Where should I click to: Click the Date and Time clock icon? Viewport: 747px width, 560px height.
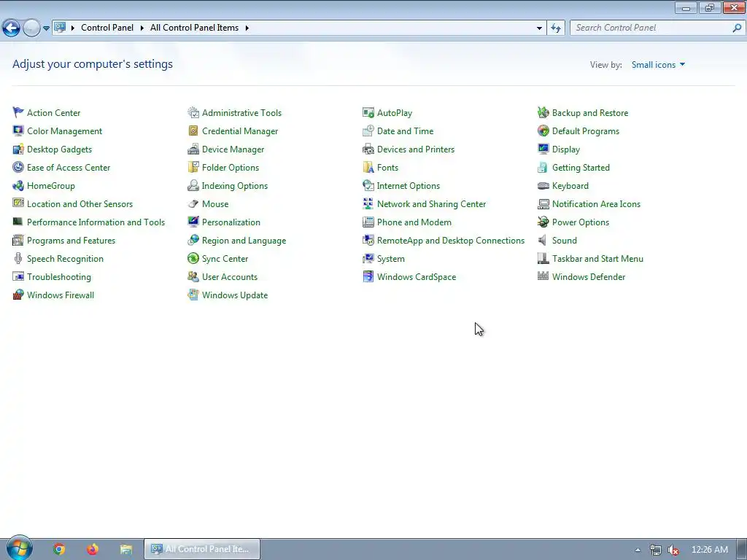click(x=368, y=131)
